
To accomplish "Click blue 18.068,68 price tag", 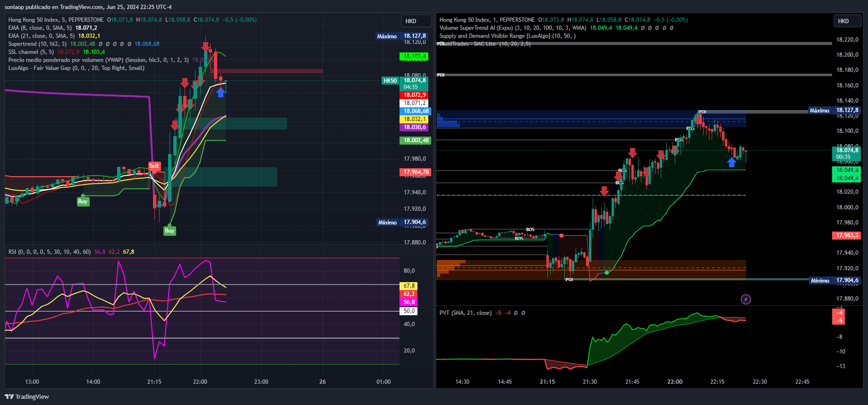I will pyautogui.click(x=415, y=111).
